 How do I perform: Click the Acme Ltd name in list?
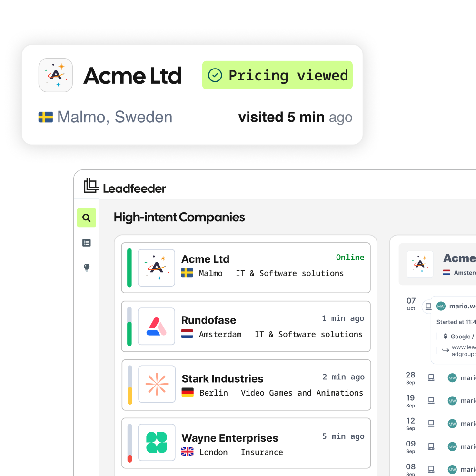[x=205, y=259]
